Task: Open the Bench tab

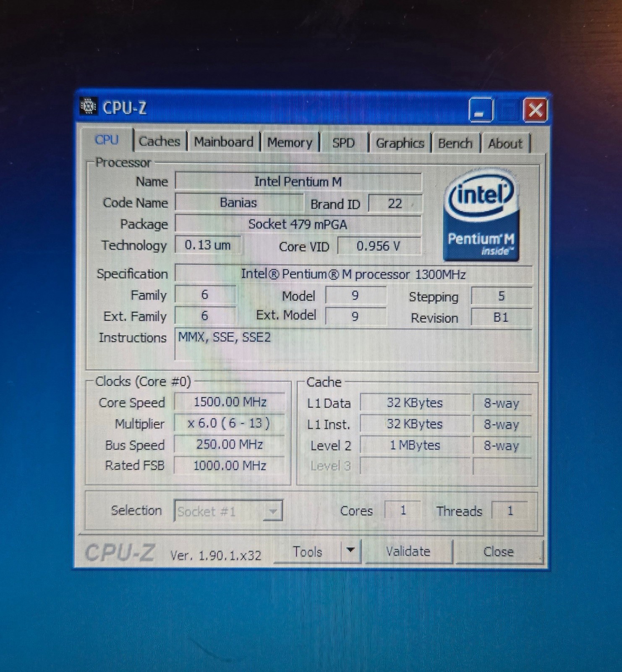Action: pos(455,144)
